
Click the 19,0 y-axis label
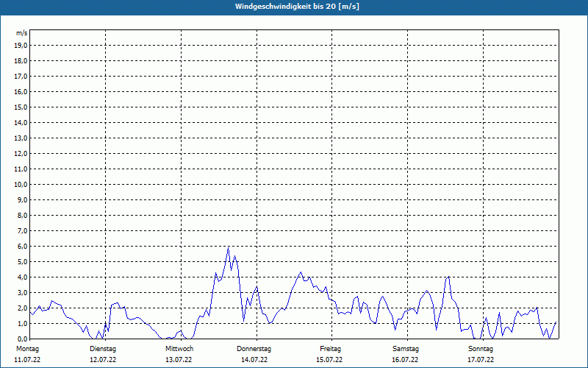pos(21,46)
